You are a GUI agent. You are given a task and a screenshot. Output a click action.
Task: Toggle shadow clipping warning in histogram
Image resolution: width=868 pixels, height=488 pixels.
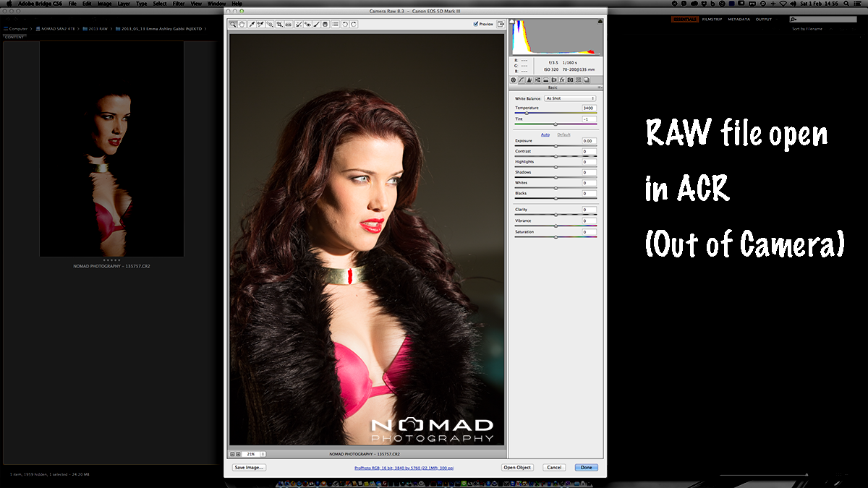coord(514,22)
